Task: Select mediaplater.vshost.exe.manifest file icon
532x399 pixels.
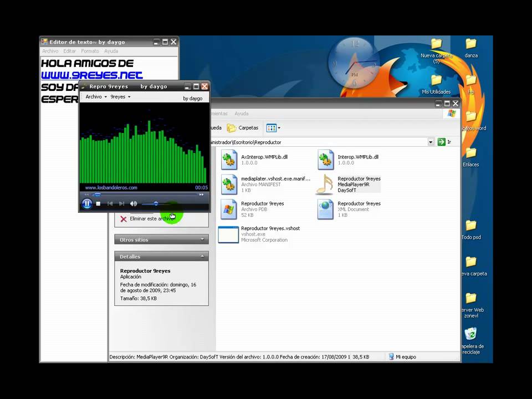Action: [x=229, y=184]
